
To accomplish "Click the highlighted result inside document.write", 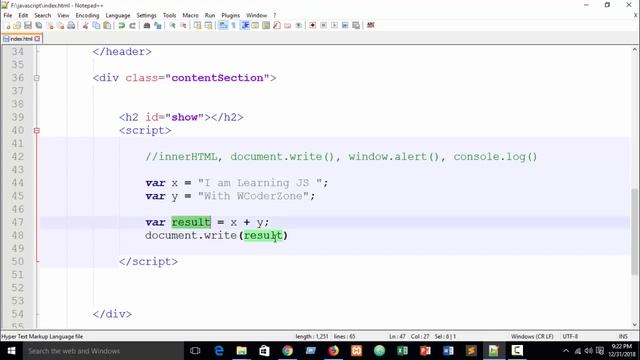I will (x=263, y=236).
